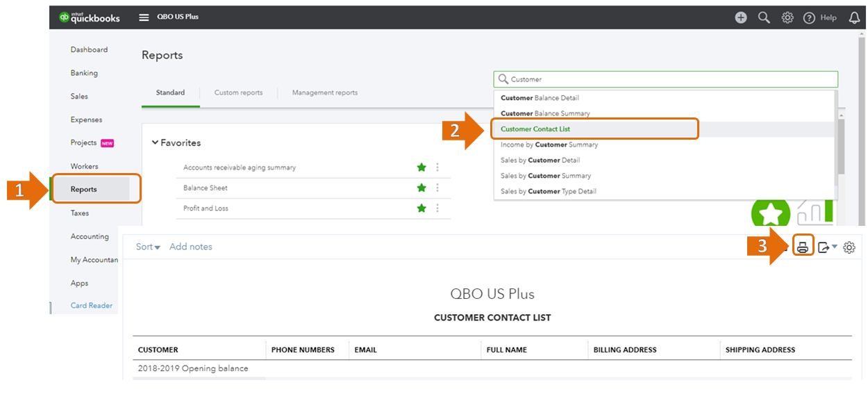Open global search magnifier in top bar
This screenshot has width=868, height=401.
coord(764,18)
